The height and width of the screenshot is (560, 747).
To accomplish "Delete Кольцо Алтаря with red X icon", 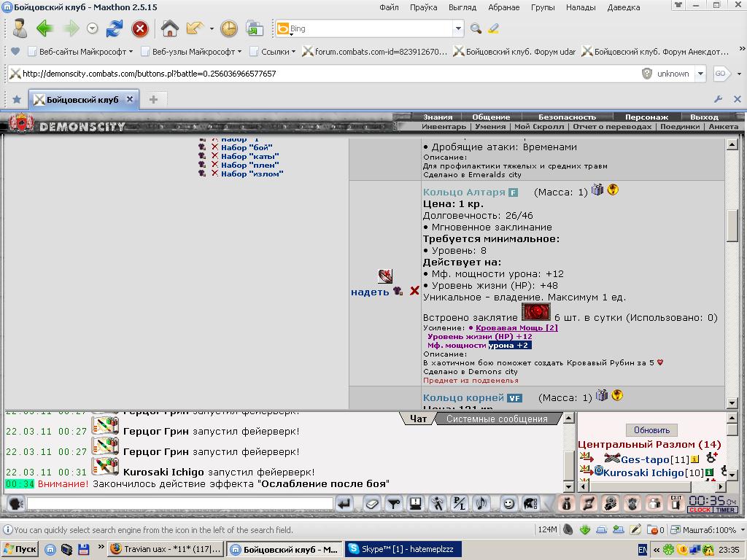I will pos(414,290).
